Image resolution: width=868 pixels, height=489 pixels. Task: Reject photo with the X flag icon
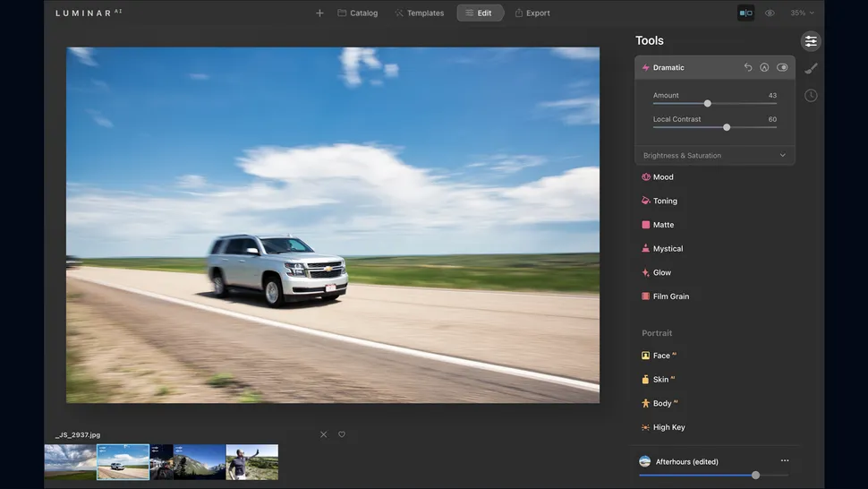pyautogui.click(x=324, y=434)
